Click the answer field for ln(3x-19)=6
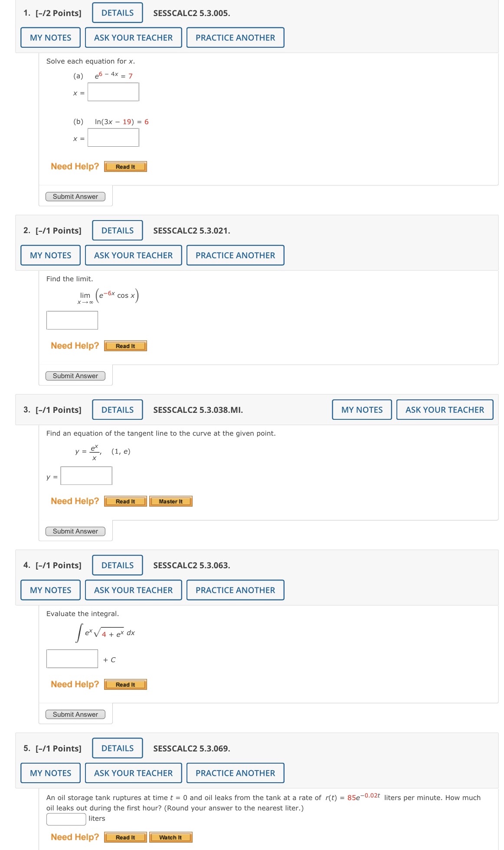This screenshot has width=504, height=850. [x=112, y=137]
